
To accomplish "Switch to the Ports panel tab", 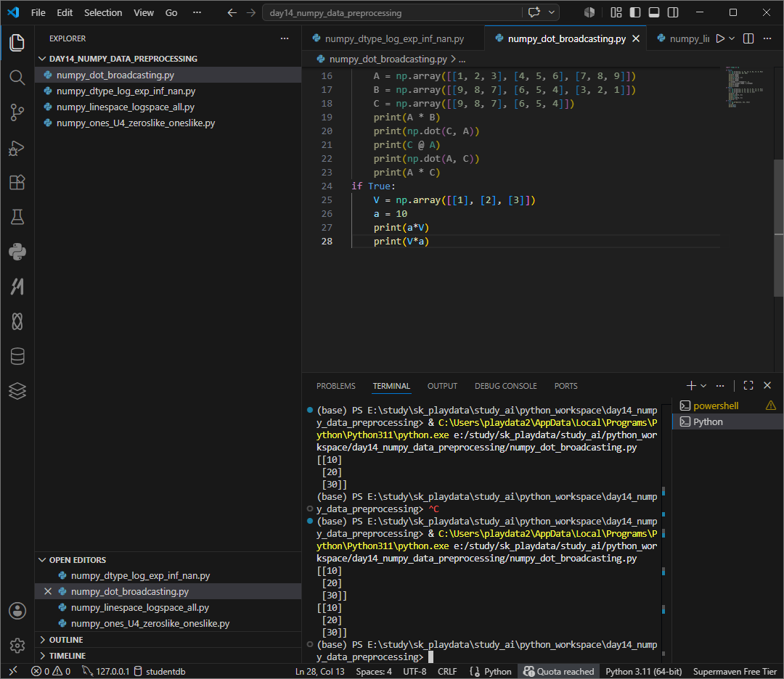I will point(565,386).
